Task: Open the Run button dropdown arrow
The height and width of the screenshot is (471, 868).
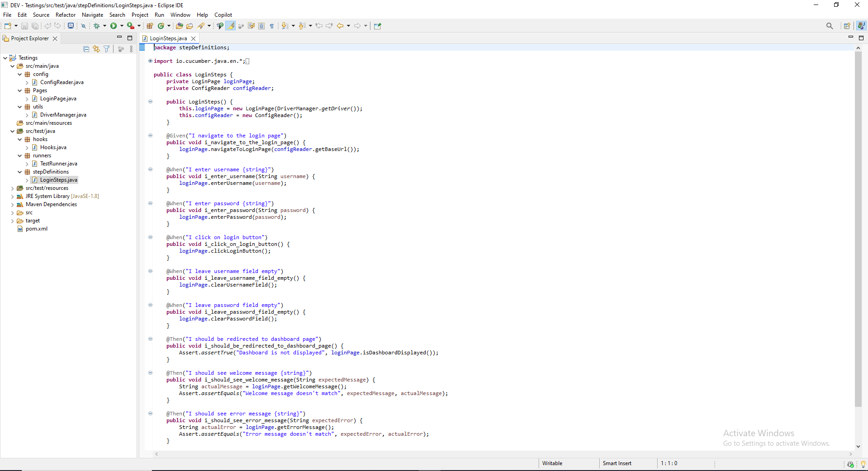Action: click(x=122, y=26)
